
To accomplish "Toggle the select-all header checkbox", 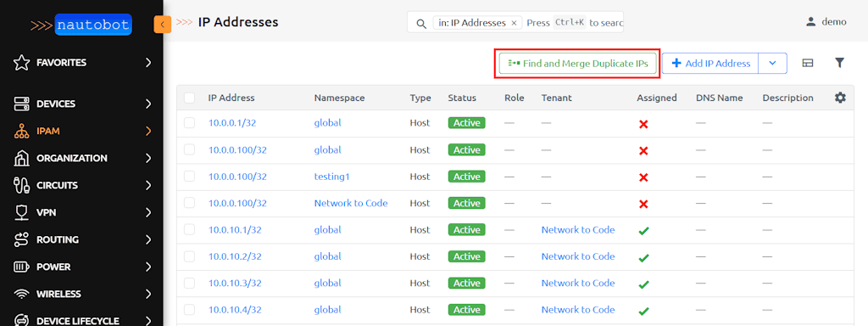I will (x=189, y=98).
